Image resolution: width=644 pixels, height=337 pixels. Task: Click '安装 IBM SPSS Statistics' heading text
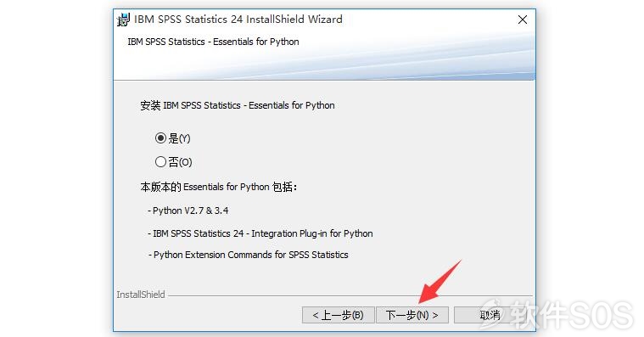tap(238, 105)
